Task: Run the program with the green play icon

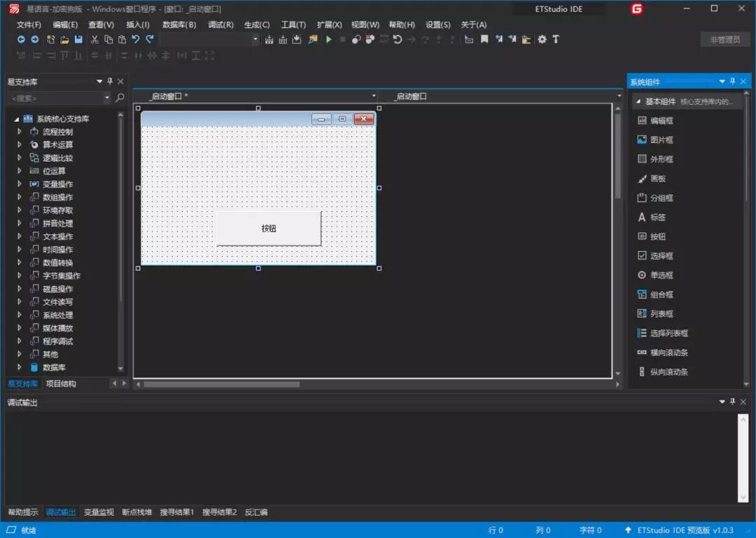Action: coord(329,39)
